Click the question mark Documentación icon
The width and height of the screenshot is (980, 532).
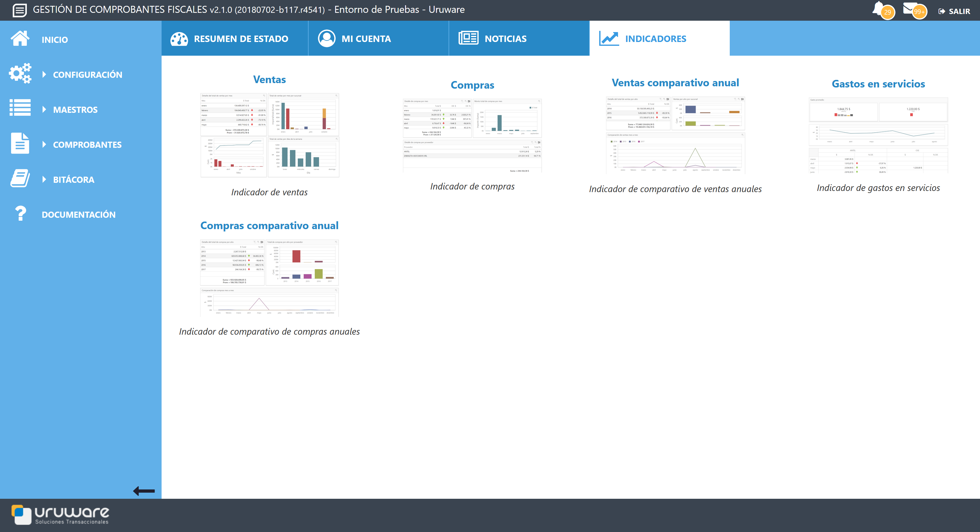[20, 213]
